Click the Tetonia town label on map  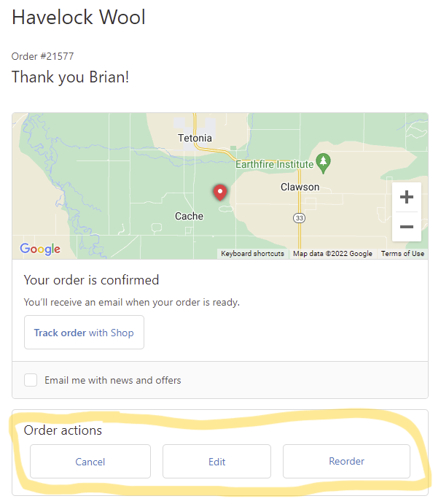coord(195,138)
